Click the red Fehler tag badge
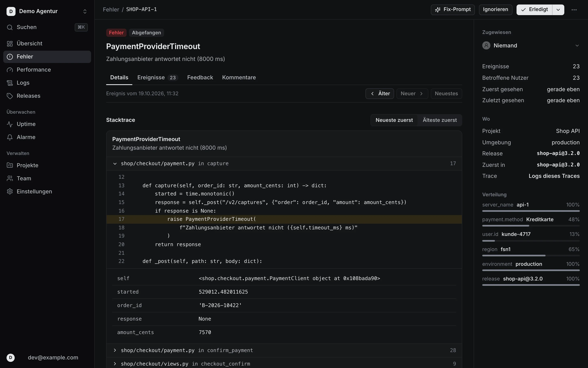588x368 pixels. point(116,33)
